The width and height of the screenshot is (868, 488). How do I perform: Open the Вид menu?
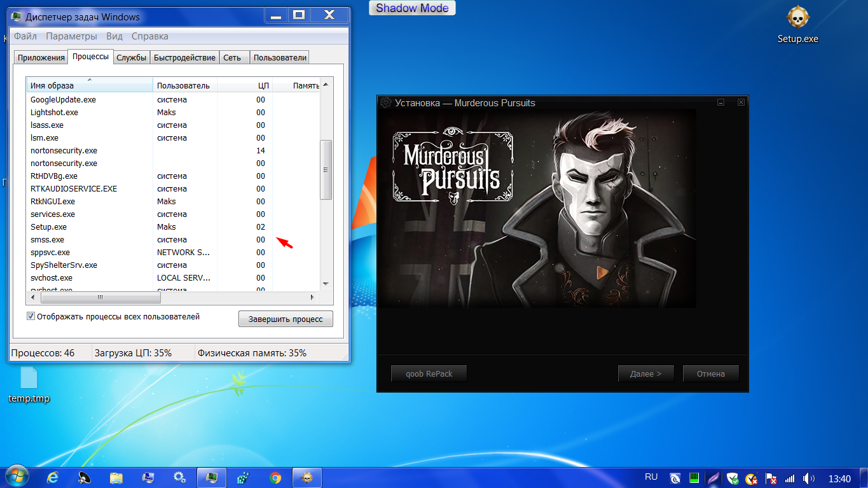(x=114, y=36)
